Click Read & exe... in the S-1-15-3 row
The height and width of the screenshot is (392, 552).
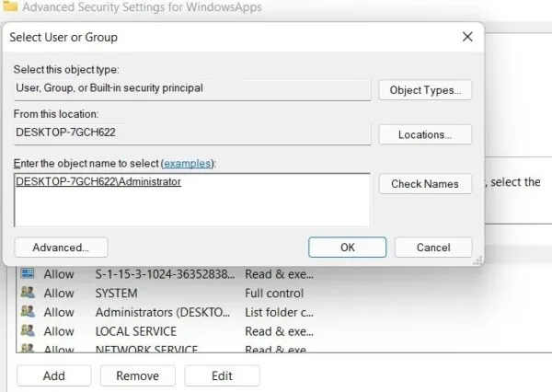(x=279, y=274)
